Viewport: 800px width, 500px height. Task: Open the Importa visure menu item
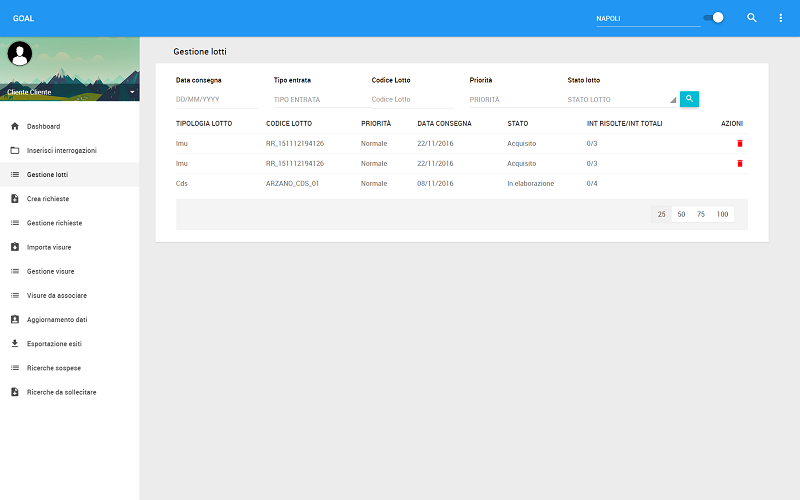pos(49,247)
